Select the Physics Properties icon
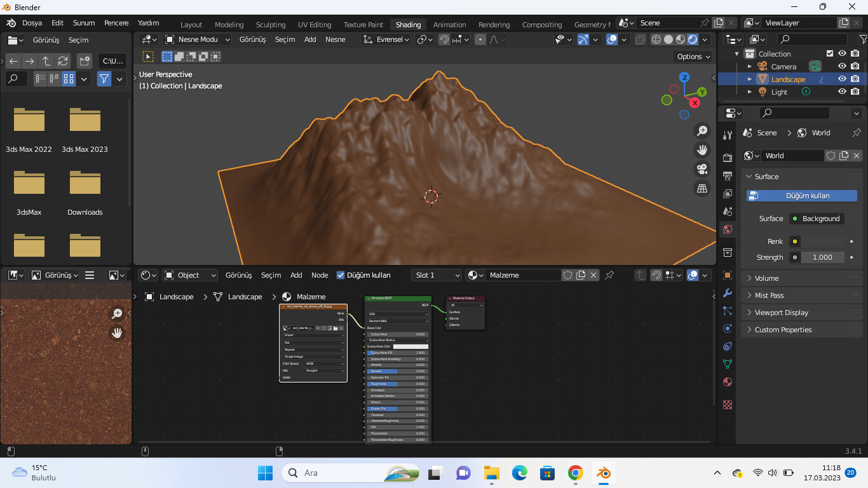Viewport: 868px width, 488px height. coord(728,328)
